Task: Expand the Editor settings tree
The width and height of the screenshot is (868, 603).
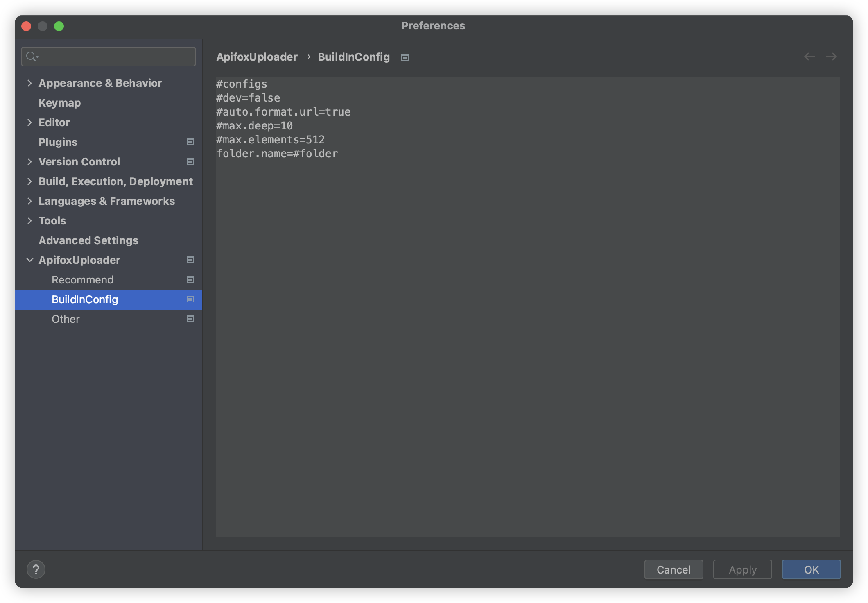Action: click(x=29, y=122)
